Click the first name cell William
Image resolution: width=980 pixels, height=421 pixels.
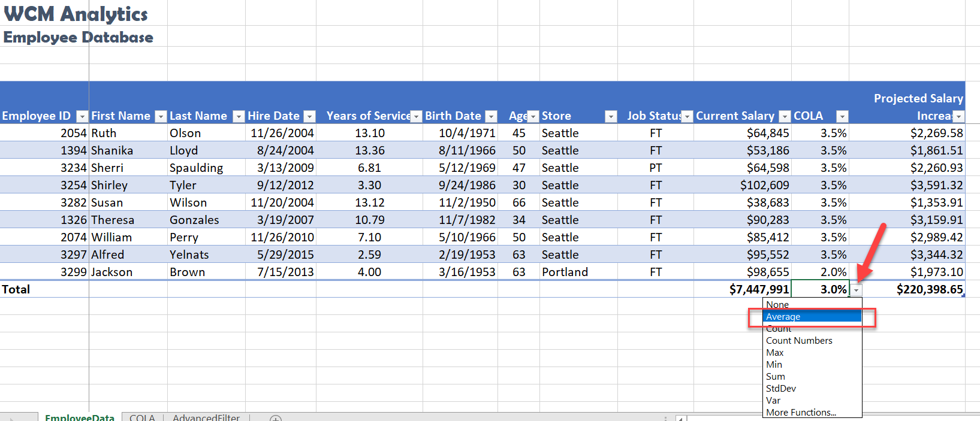pyautogui.click(x=128, y=237)
